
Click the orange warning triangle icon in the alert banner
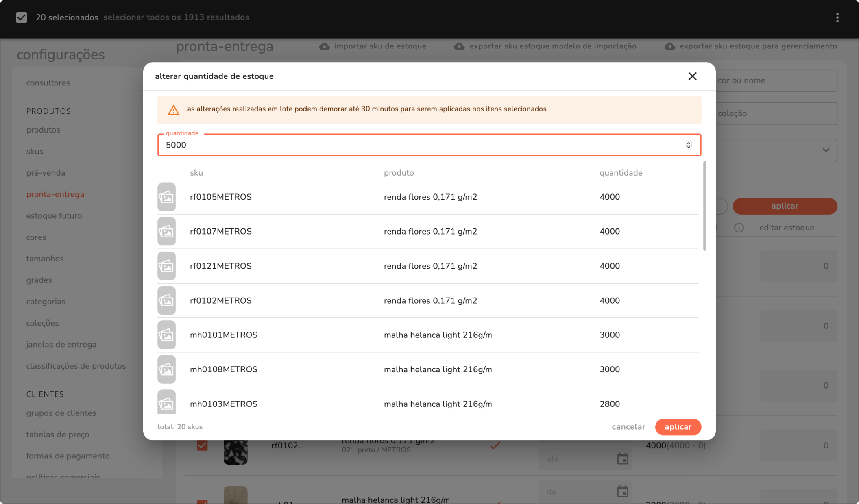[174, 110]
